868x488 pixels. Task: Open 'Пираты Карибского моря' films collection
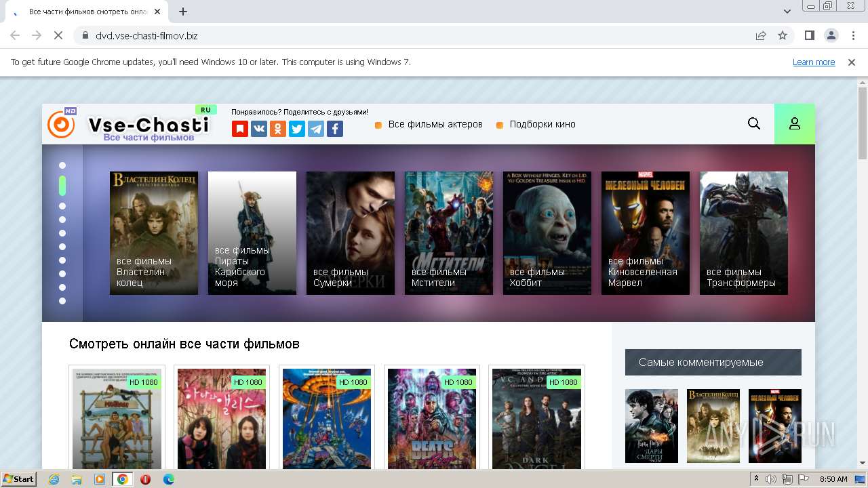pyautogui.click(x=252, y=233)
